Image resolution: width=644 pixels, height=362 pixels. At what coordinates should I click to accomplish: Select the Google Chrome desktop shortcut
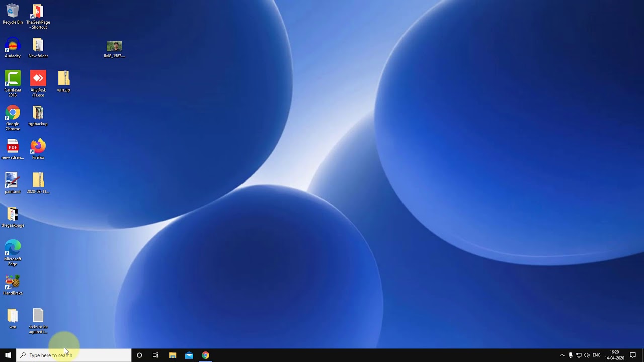point(13,118)
